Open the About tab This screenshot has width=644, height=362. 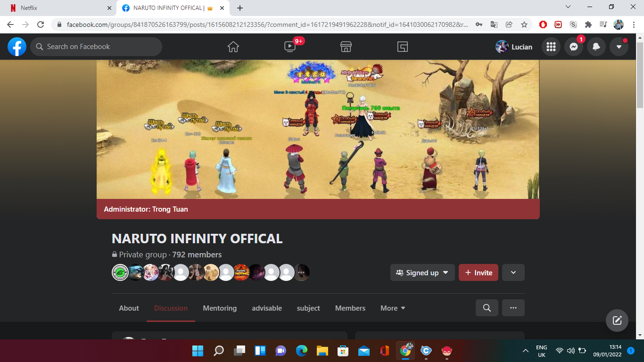129,308
